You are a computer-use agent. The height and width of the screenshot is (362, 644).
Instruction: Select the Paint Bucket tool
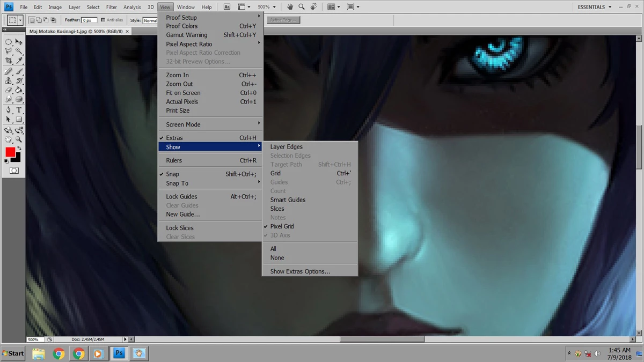tap(19, 90)
